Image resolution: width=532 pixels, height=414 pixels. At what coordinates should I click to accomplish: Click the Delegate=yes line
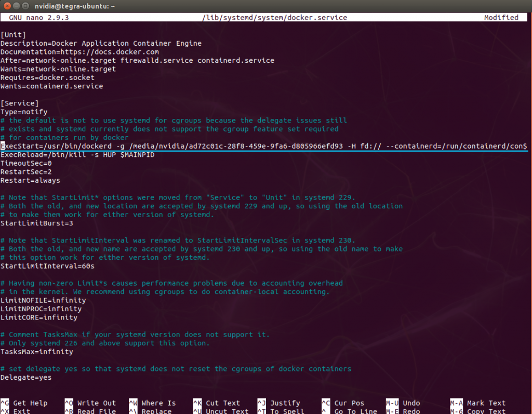26,378
